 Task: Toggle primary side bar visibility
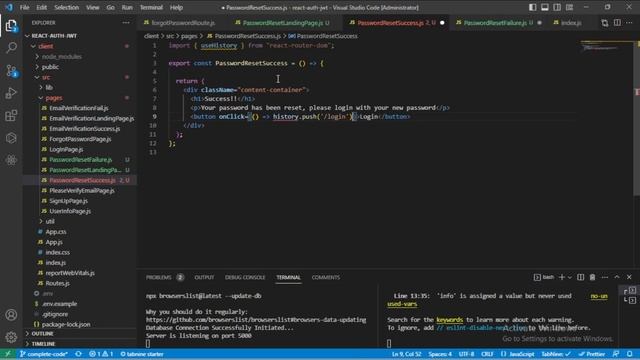pos(533,7)
